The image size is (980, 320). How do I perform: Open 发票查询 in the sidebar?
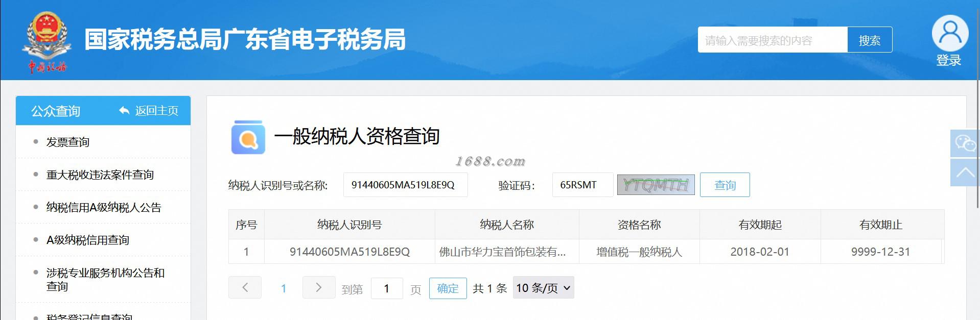68,142
